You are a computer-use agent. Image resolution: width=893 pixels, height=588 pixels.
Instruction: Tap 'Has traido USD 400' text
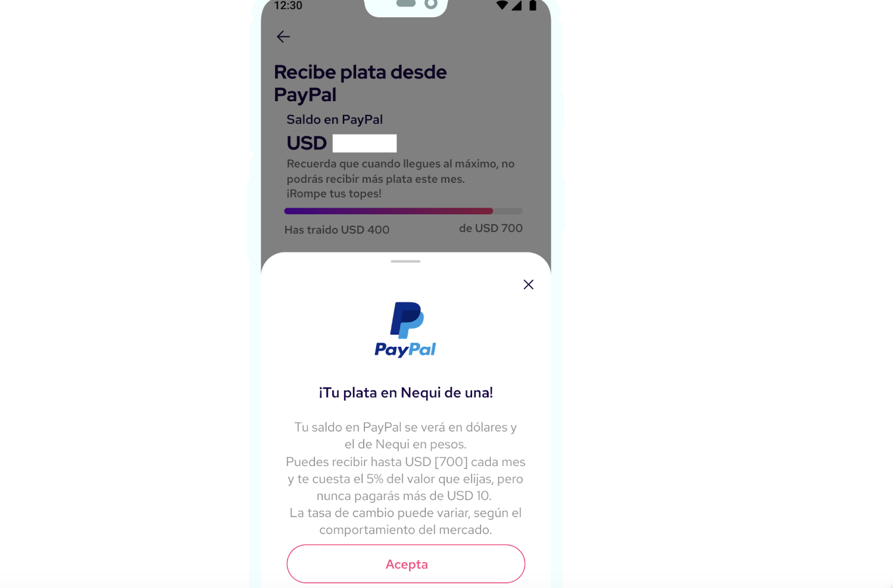[337, 230]
